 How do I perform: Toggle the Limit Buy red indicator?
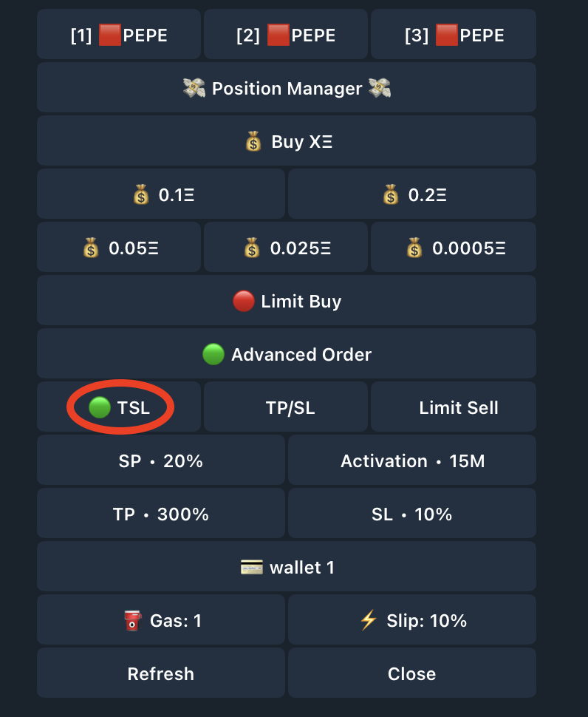244,302
